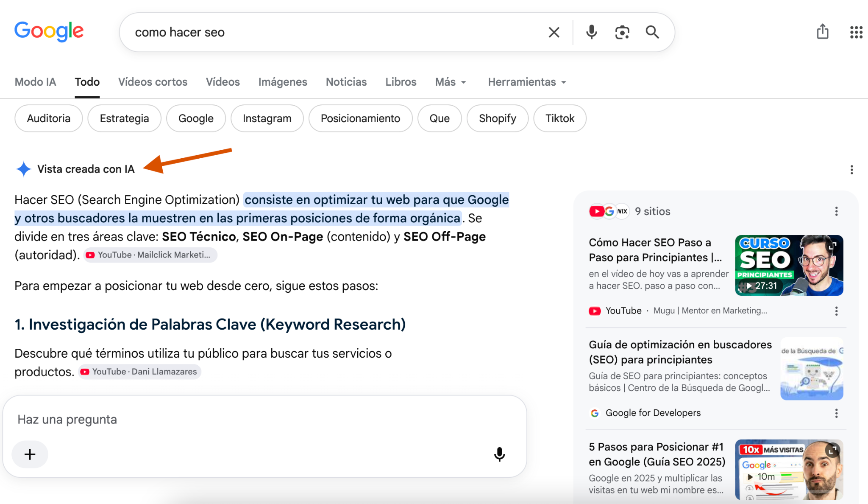The image size is (868, 504).
Task: Select the Posicionamiento filter chip
Action: click(360, 118)
